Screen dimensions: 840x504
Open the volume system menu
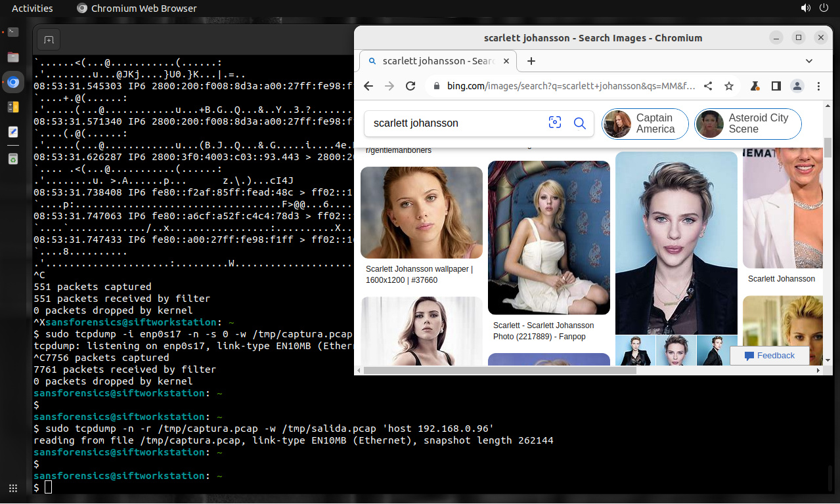click(806, 9)
